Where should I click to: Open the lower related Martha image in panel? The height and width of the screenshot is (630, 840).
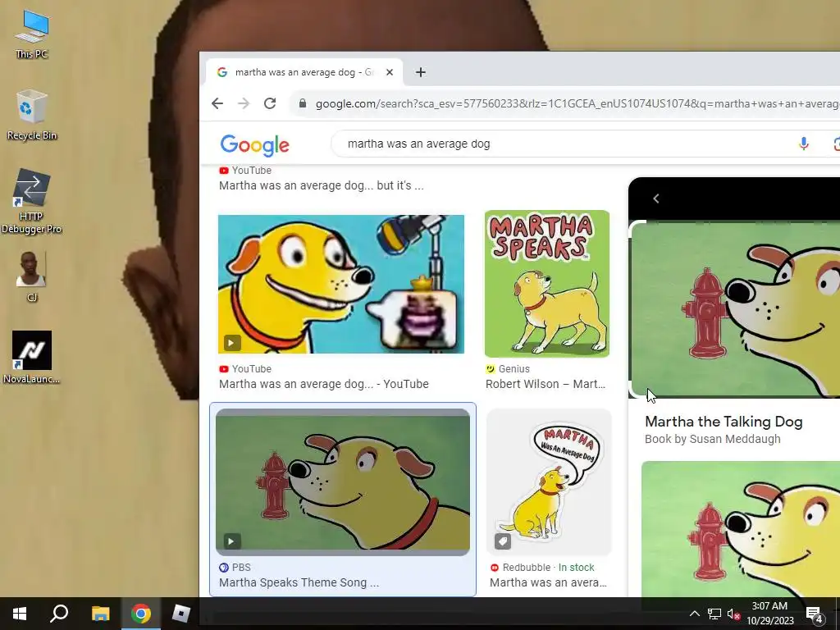(741, 529)
